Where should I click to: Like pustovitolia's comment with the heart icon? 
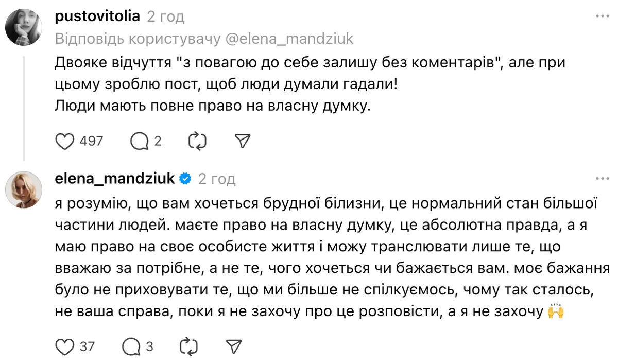[x=64, y=141]
